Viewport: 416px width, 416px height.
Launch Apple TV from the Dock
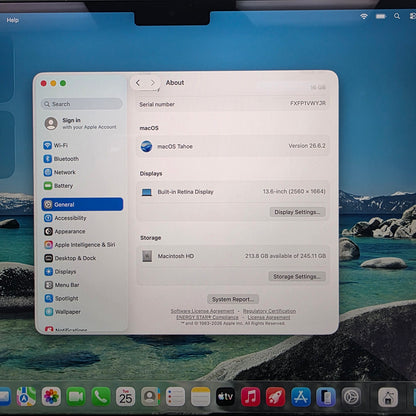coord(225,397)
